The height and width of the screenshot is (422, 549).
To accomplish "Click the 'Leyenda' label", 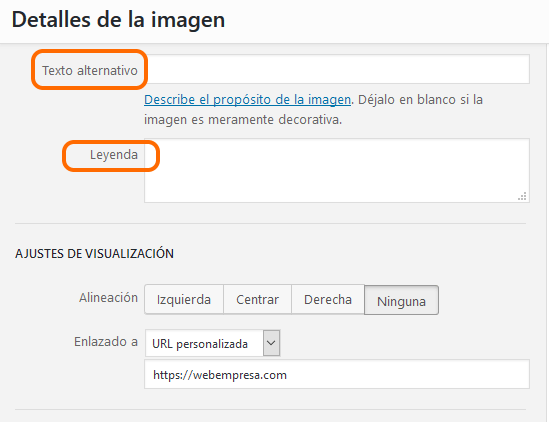I will pyautogui.click(x=114, y=155).
